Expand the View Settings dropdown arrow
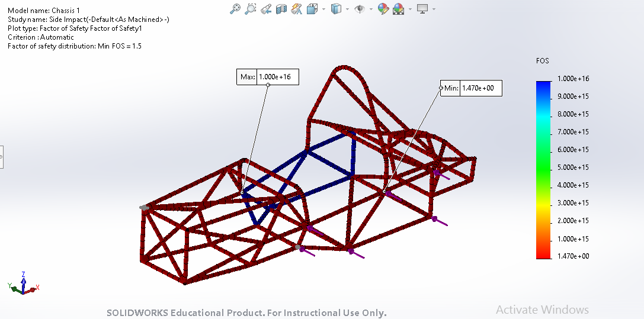 point(434,9)
